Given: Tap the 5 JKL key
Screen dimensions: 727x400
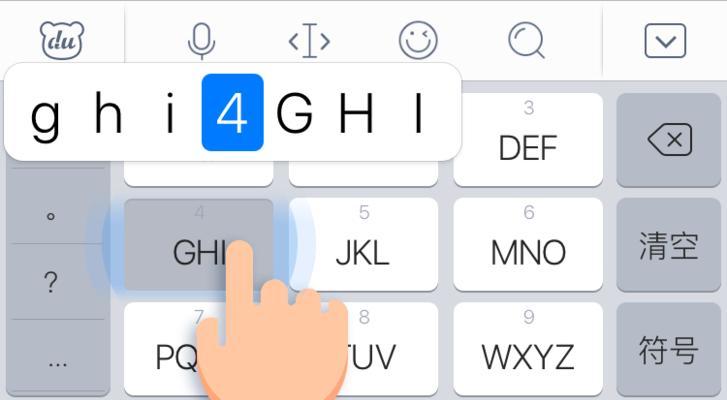Looking at the screenshot, I should [364, 244].
